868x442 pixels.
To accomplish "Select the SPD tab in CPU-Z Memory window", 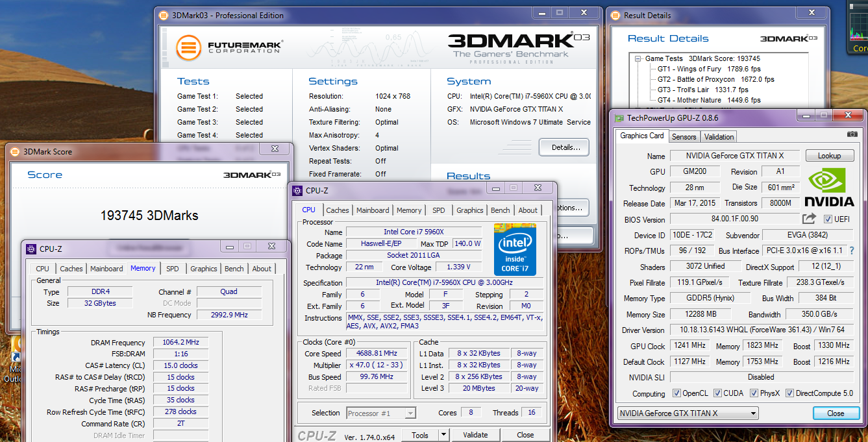I will tap(172, 269).
